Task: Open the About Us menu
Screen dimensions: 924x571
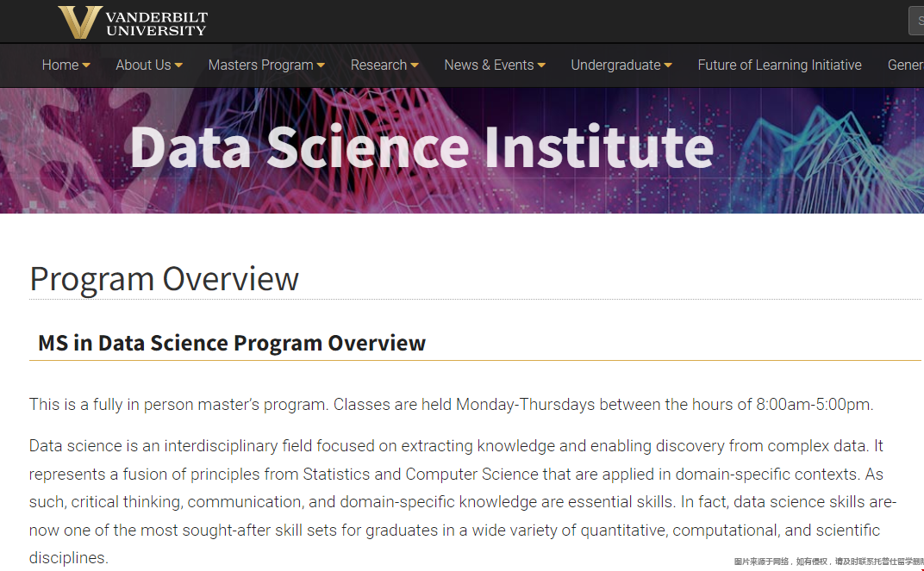Action: pos(143,65)
